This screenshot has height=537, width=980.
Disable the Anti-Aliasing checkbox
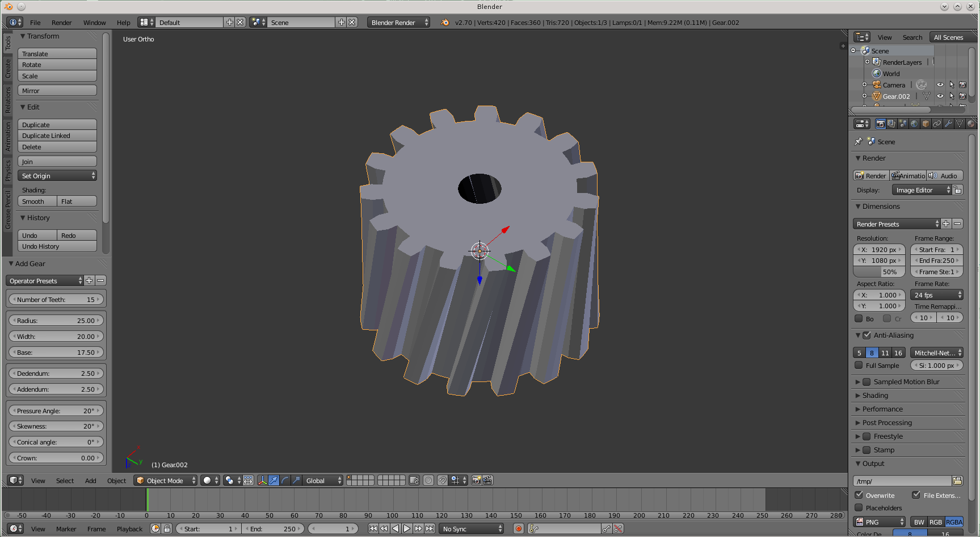(867, 335)
